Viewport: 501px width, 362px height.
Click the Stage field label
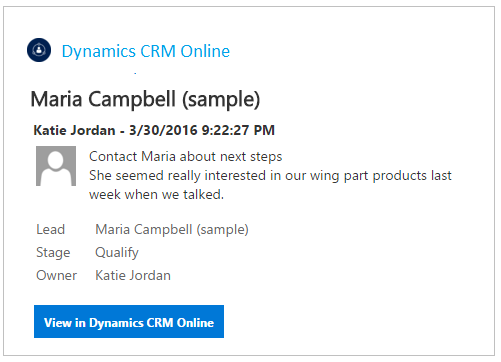[x=53, y=253]
